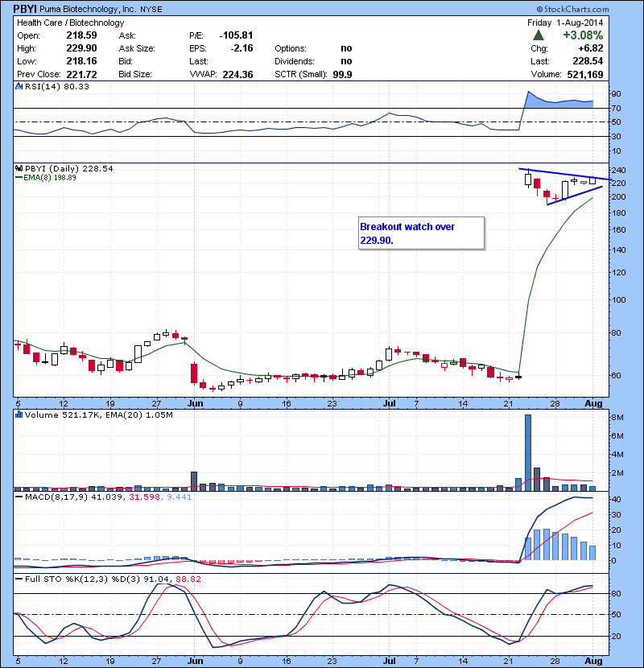Click the Volume value 521,169
Viewport: 644px width, 668px height.
coord(584,75)
